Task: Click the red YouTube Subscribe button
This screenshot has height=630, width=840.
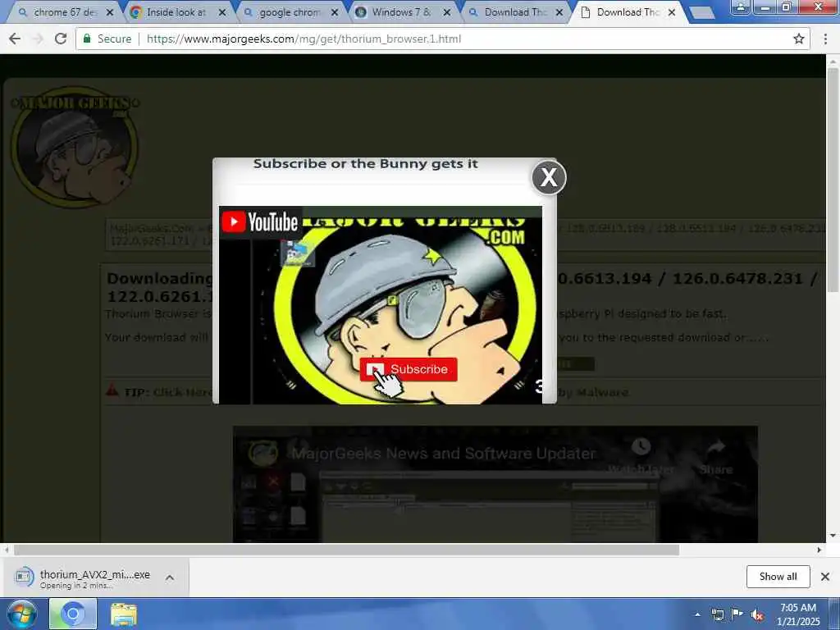Action: 409,369
